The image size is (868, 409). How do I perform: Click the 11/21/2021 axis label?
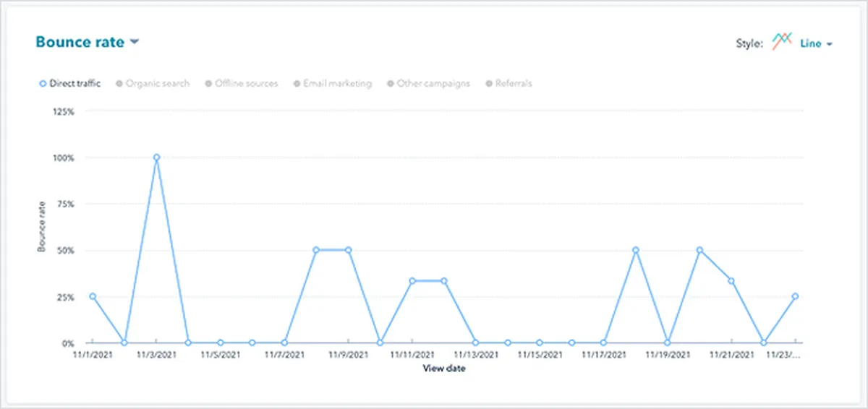(x=731, y=355)
